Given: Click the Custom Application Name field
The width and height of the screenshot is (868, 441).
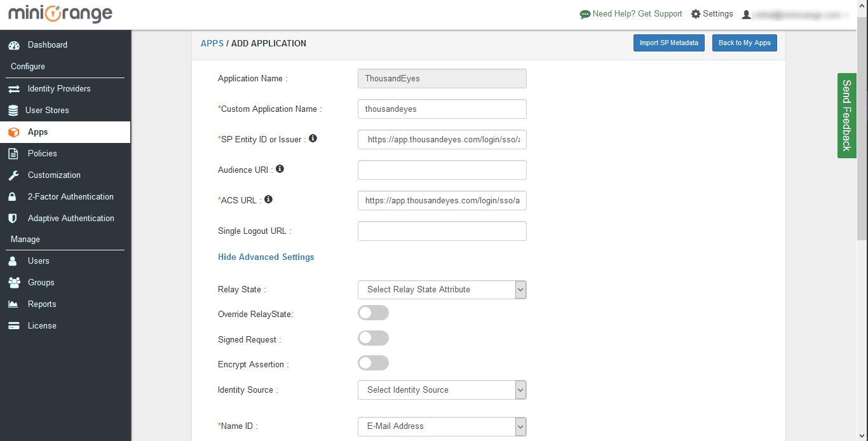Looking at the screenshot, I should 442,109.
